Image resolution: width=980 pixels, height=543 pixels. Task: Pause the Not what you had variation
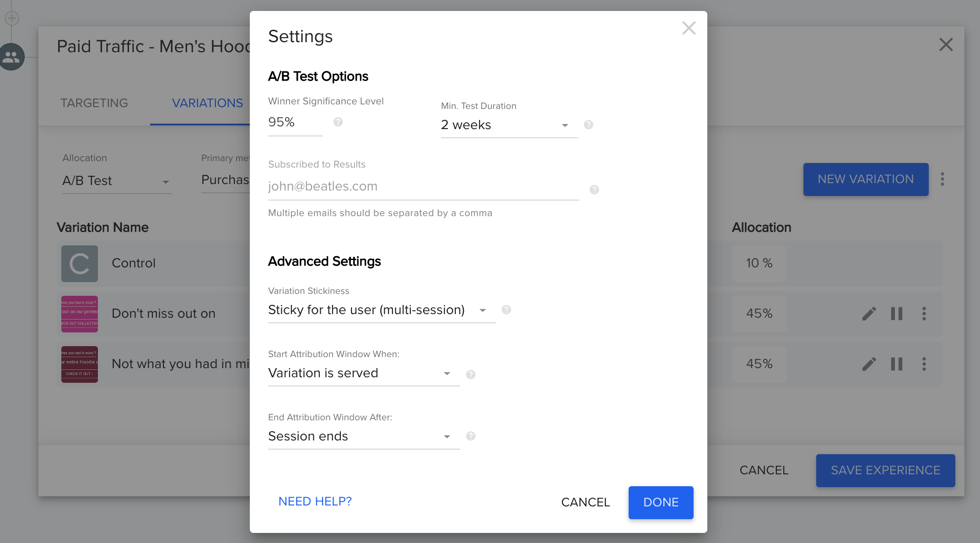click(x=897, y=364)
